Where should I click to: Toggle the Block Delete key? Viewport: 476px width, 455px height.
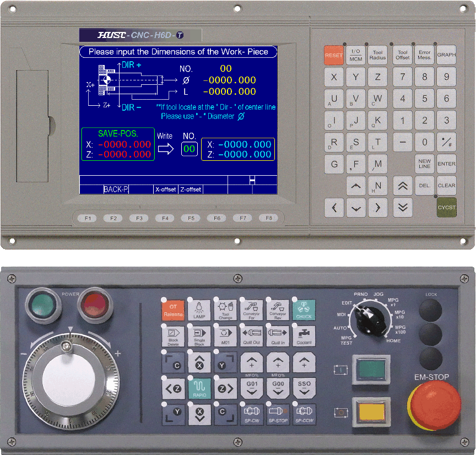click(x=172, y=335)
